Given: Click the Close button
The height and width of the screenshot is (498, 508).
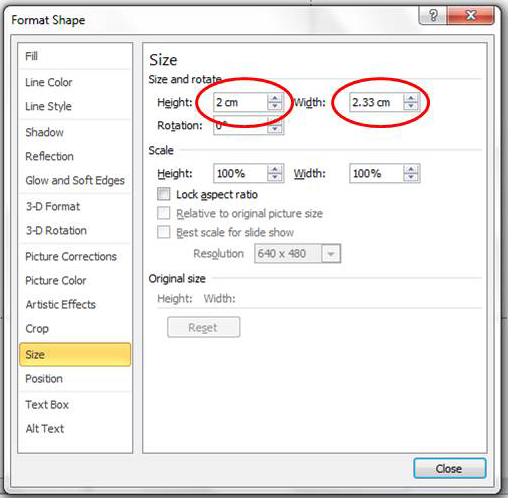Looking at the screenshot, I should (x=449, y=468).
